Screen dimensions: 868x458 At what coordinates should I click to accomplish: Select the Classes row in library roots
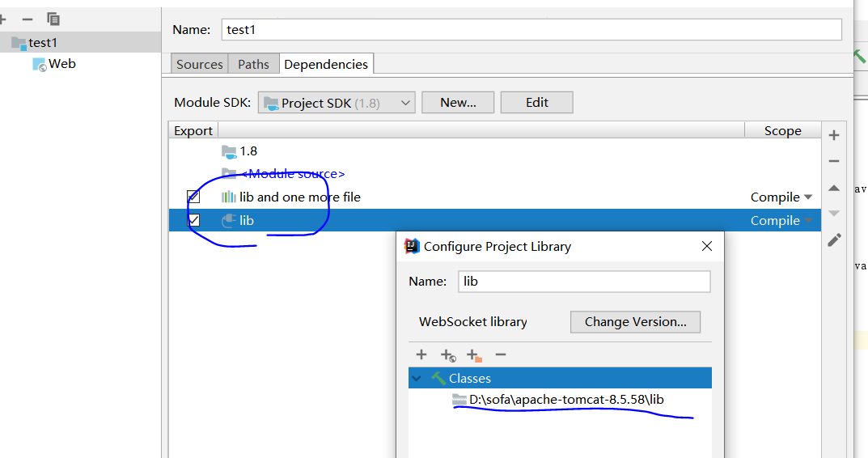click(561, 378)
